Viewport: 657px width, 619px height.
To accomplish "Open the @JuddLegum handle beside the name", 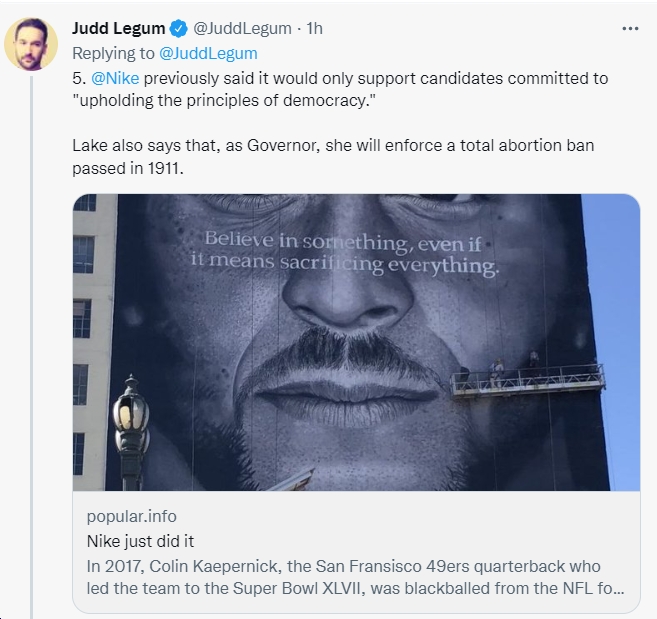I will coord(242,28).
